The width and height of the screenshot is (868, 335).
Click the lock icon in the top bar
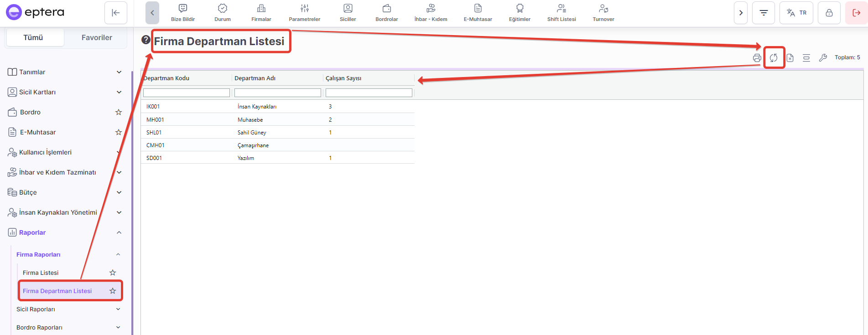coord(829,13)
